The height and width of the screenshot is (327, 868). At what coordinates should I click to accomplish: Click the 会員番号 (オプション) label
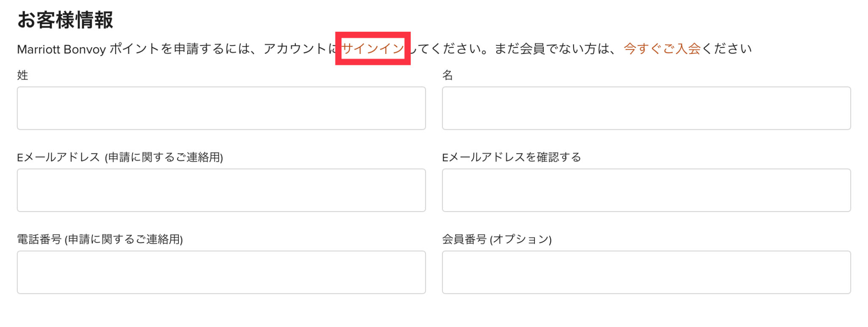point(497,239)
